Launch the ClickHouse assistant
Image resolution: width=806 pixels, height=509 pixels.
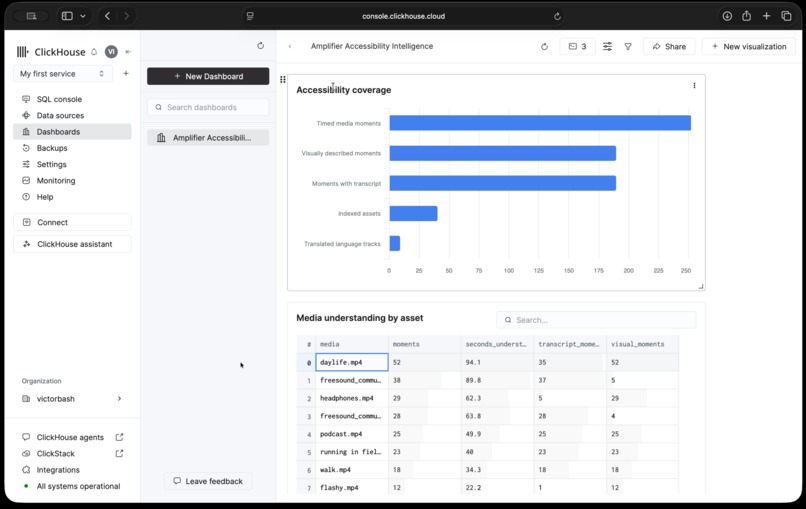tap(72, 244)
